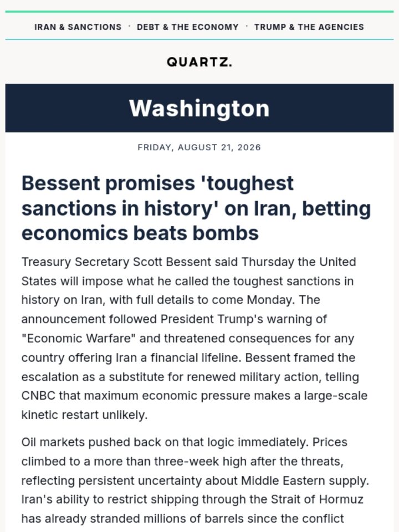The height and width of the screenshot is (532, 399).
Task: Click the first paragraph about Treasury Secretary Bessent
Action: tap(195, 338)
